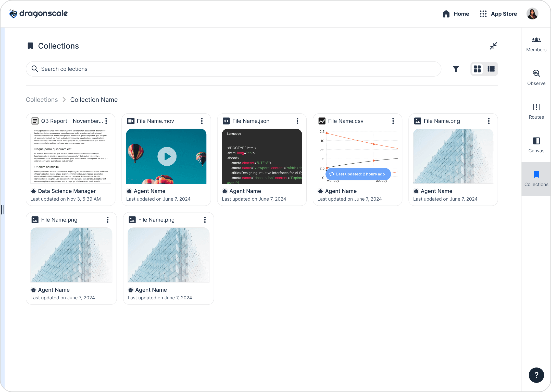551x392 pixels.
Task: Open options menu for QB Report card
Action: click(x=106, y=121)
